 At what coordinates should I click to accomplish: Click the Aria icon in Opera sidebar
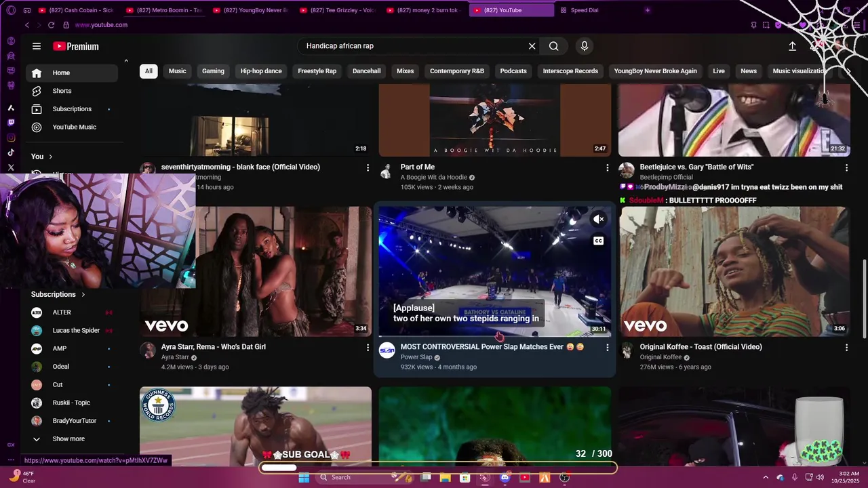click(11, 108)
